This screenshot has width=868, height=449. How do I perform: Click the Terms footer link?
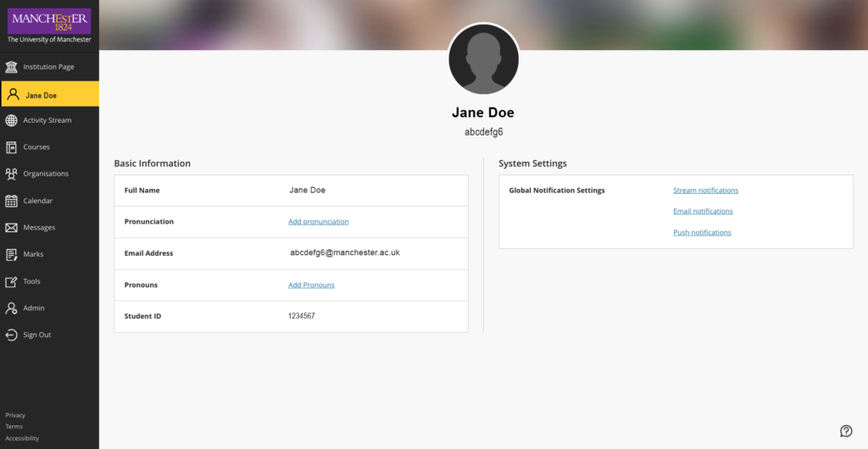click(x=14, y=426)
